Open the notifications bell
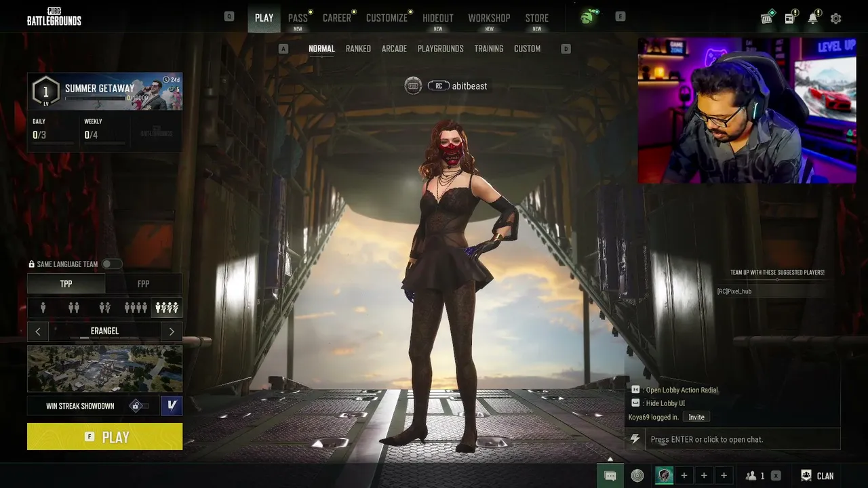This screenshot has width=868, height=488. coord(813,18)
